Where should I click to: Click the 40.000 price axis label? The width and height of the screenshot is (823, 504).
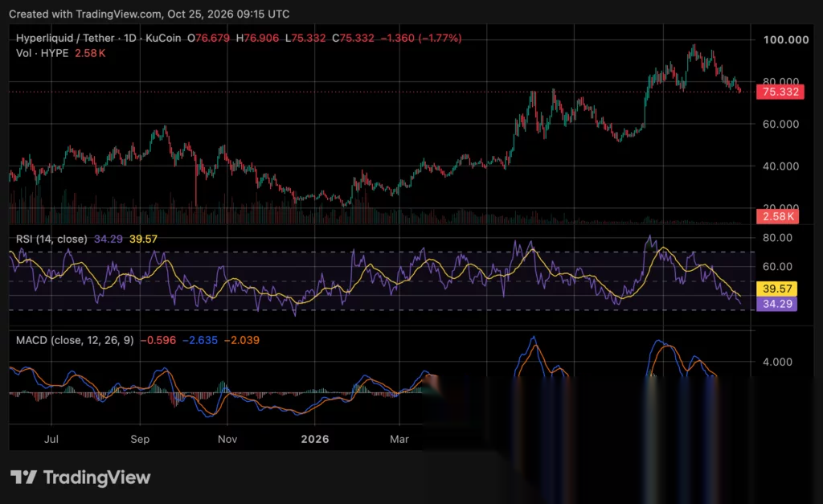780,166
